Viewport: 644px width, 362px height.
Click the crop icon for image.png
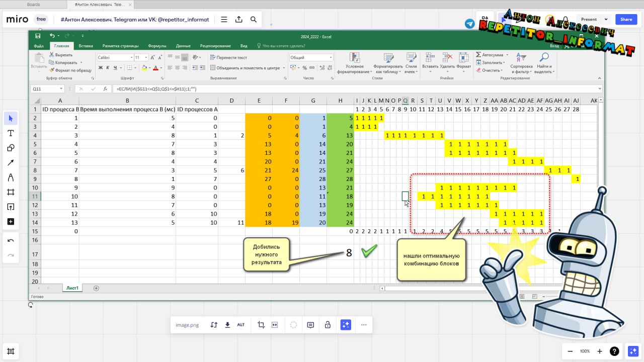click(261, 325)
